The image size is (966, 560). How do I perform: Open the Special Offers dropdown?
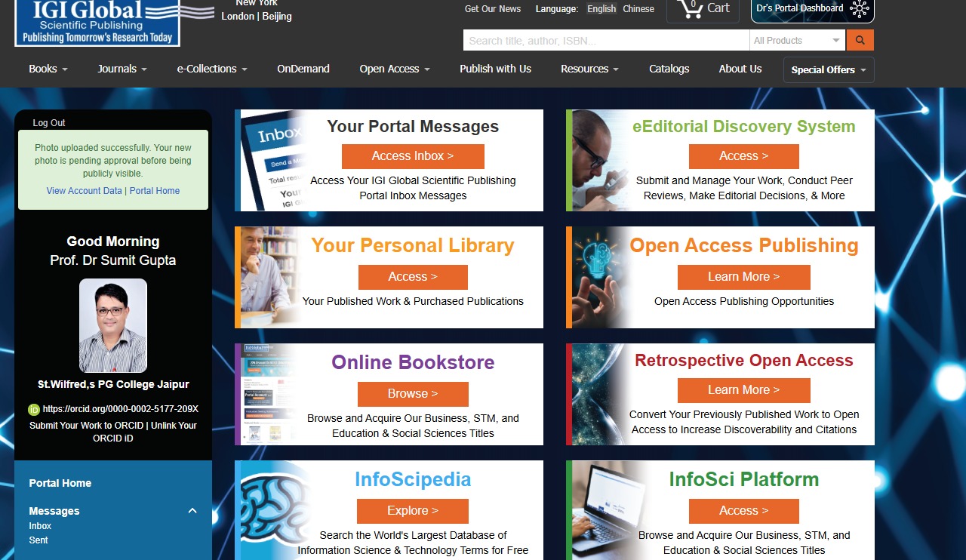[x=829, y=69]
